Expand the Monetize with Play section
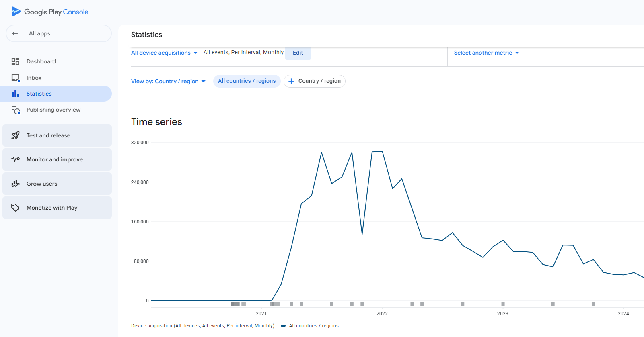644x337 pixels. pyautogui.click(x=57, y=208)
